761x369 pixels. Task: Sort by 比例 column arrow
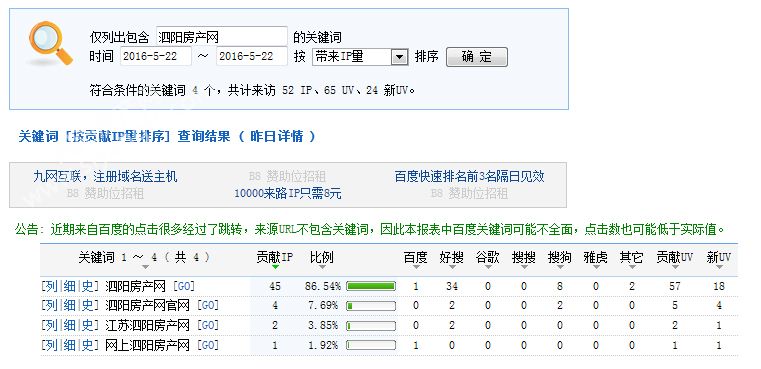[322, 267]
